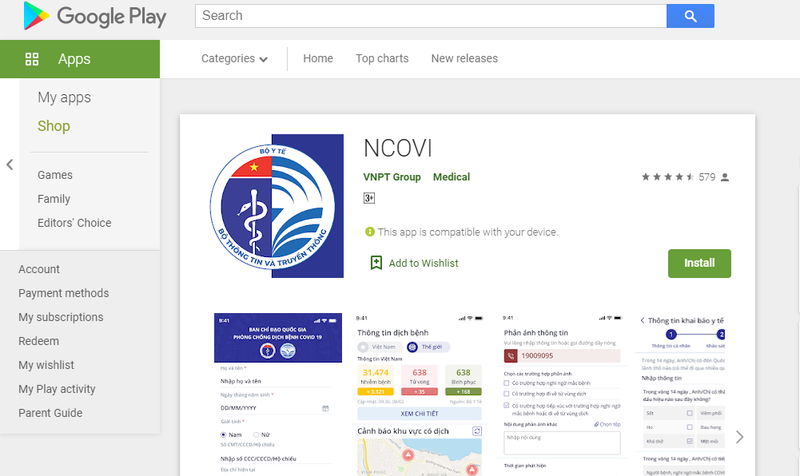800x476 pixels.
Task: Click the NCOVI app logo image
Action: coord(277,206)
